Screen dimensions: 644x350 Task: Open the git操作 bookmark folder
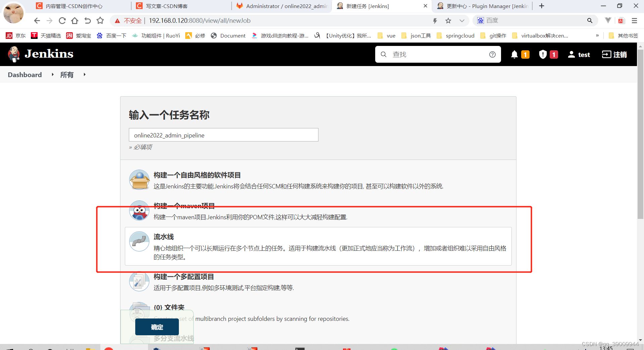(x=493, y=36)
